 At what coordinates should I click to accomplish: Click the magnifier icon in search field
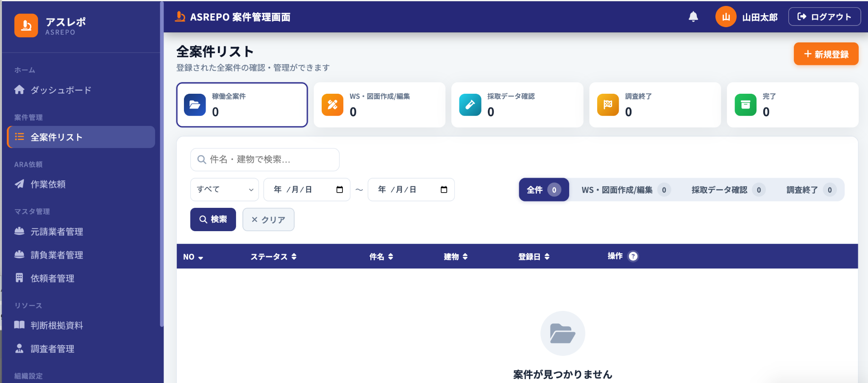202,159
